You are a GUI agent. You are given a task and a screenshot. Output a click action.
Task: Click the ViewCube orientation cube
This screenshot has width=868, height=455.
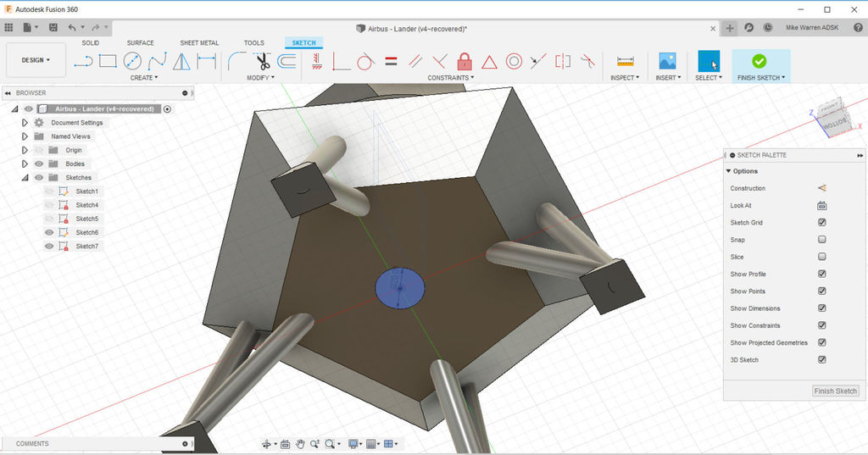pos(832,124)
